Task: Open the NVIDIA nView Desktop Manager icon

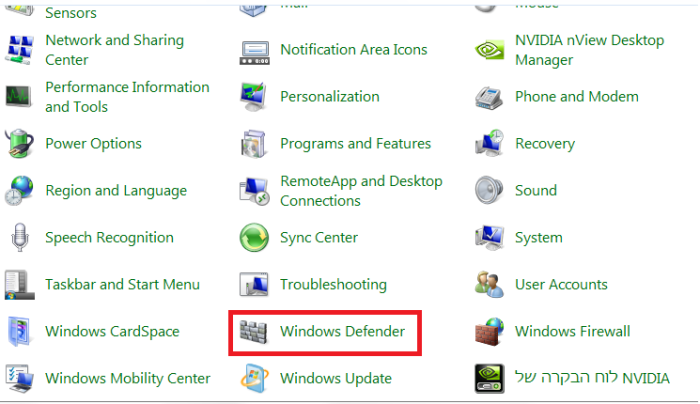Action: [489, 50]
